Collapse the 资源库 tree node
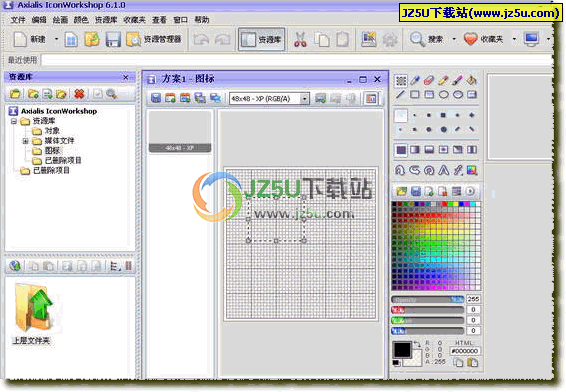 tap(14, 121)
